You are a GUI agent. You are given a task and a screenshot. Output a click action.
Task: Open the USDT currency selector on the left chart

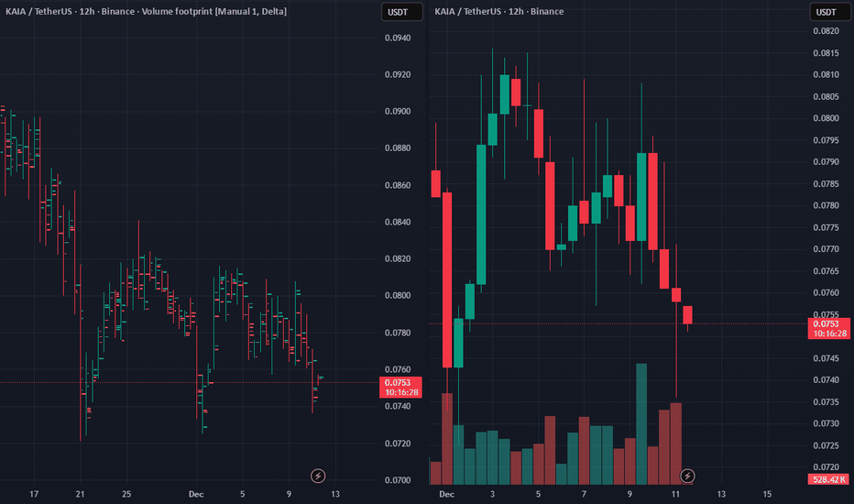point(402,12)
